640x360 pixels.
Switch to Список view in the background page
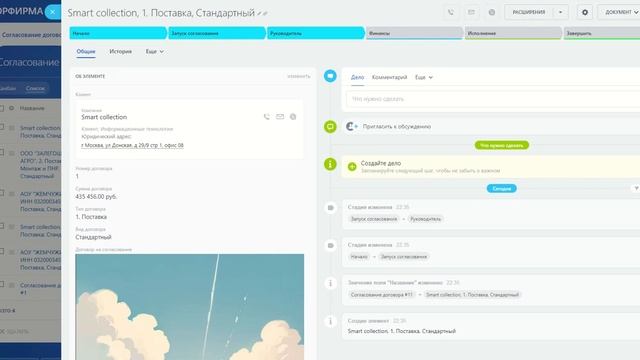coord(35,88)
